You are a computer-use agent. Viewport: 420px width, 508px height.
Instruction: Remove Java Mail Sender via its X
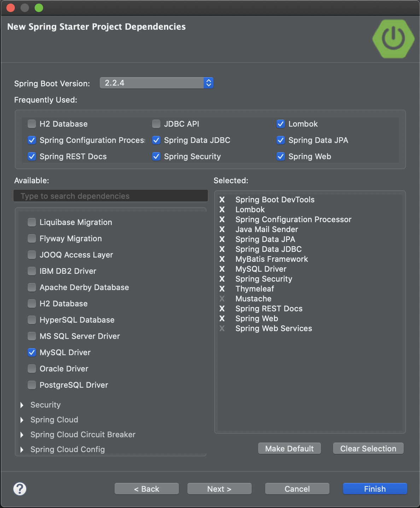pyautogui.click(x=222, y=230)
